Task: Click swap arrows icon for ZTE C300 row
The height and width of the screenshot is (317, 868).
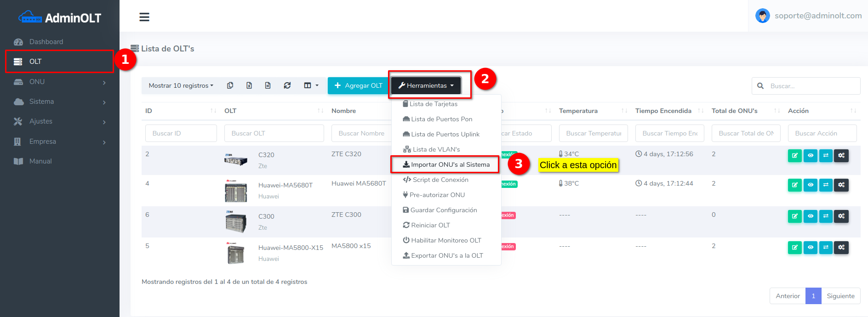Action: tap(826, 216)
